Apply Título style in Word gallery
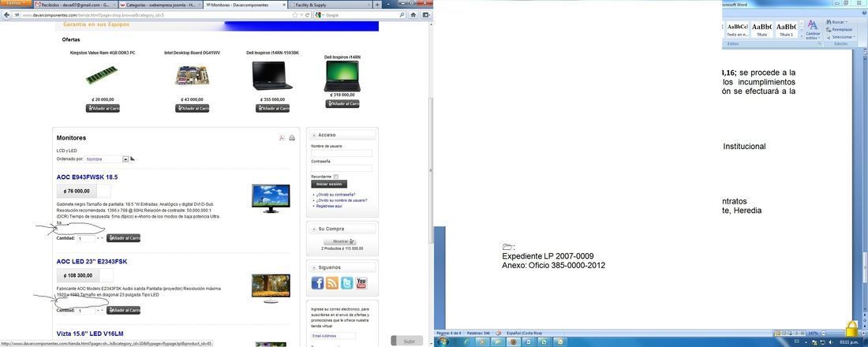Screen dimensions: 868x347 pos(762,29)
